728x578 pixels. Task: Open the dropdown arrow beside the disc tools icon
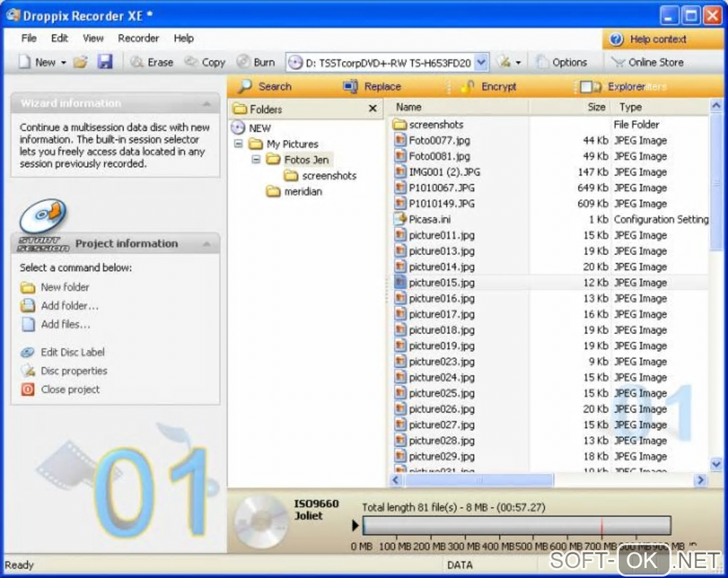[518, 62]
